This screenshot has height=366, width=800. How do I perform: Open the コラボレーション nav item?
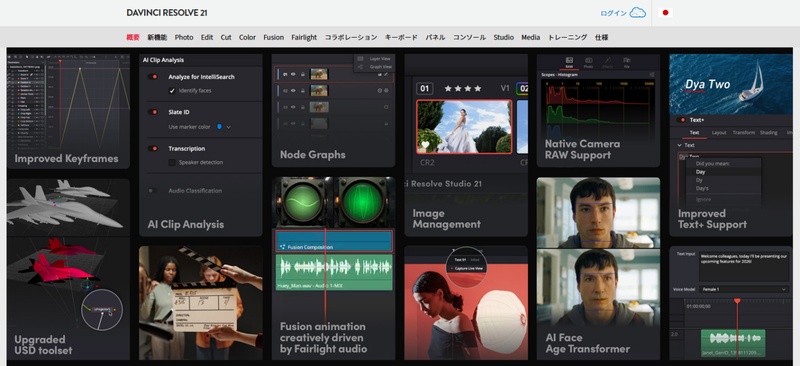tap(351, 37)
